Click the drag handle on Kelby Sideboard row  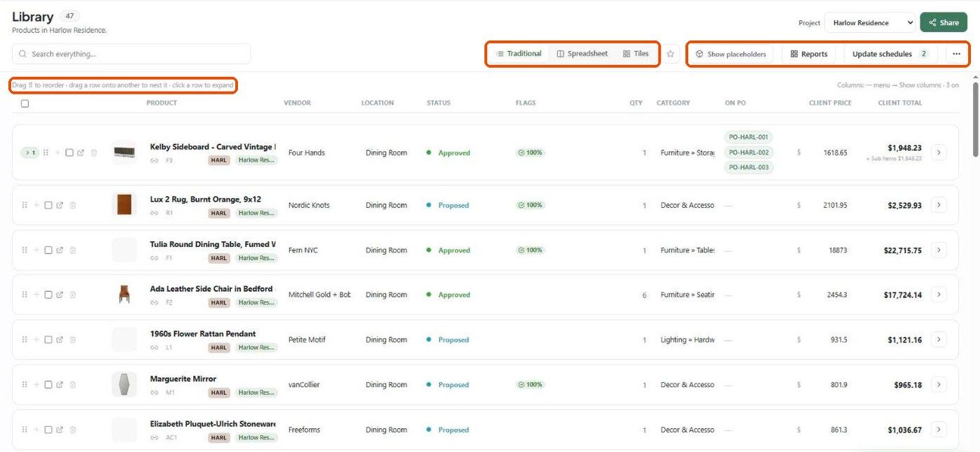[46, 153]
